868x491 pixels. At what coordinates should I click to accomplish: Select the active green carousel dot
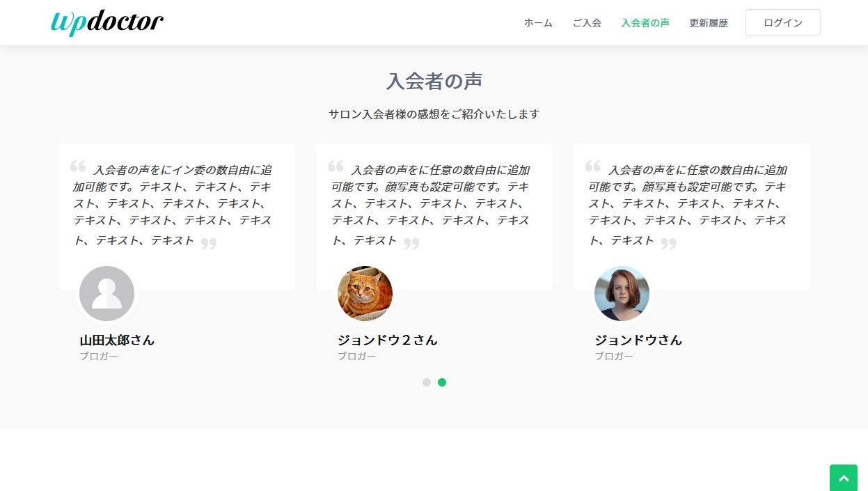pos(442,382)
